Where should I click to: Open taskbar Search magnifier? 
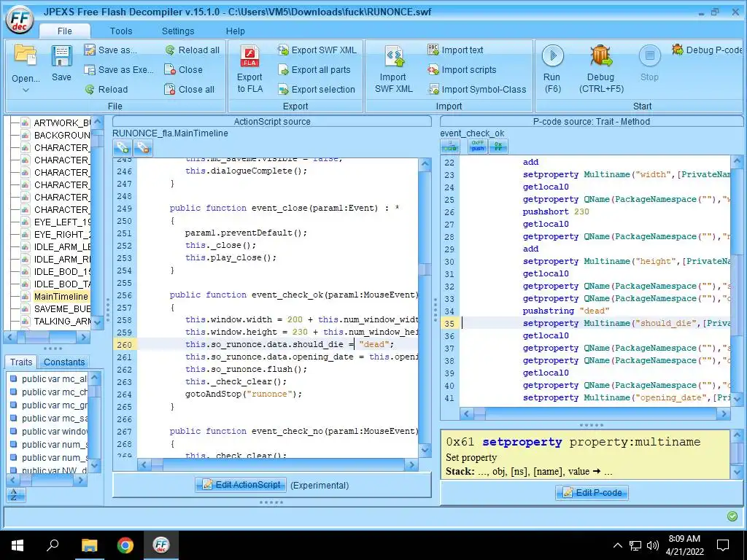[53, 545]
